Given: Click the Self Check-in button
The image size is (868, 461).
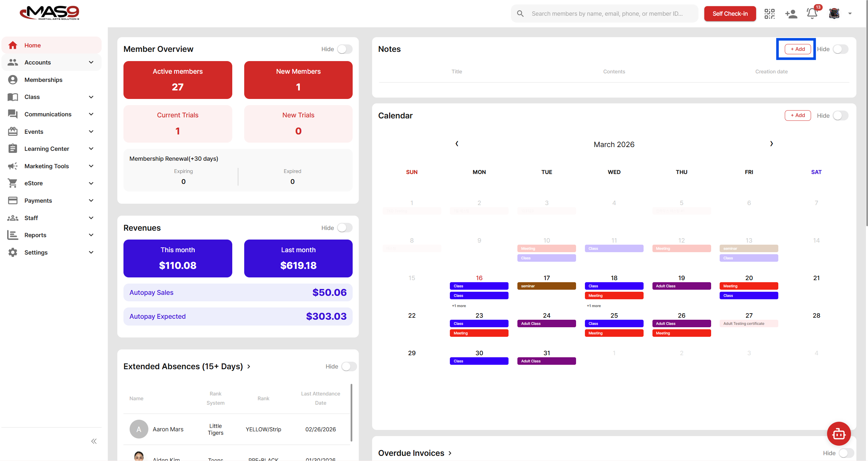Looking at the screenshot, I should 730,14.
